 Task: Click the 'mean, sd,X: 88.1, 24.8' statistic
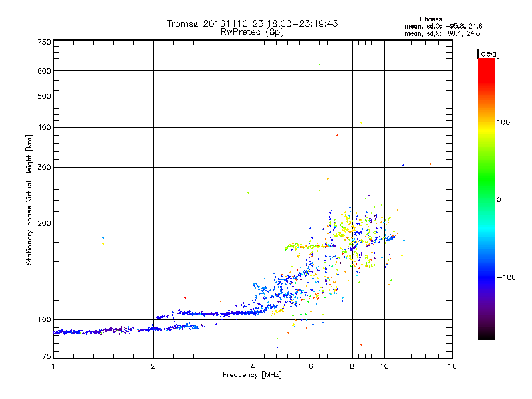point(442,33)
